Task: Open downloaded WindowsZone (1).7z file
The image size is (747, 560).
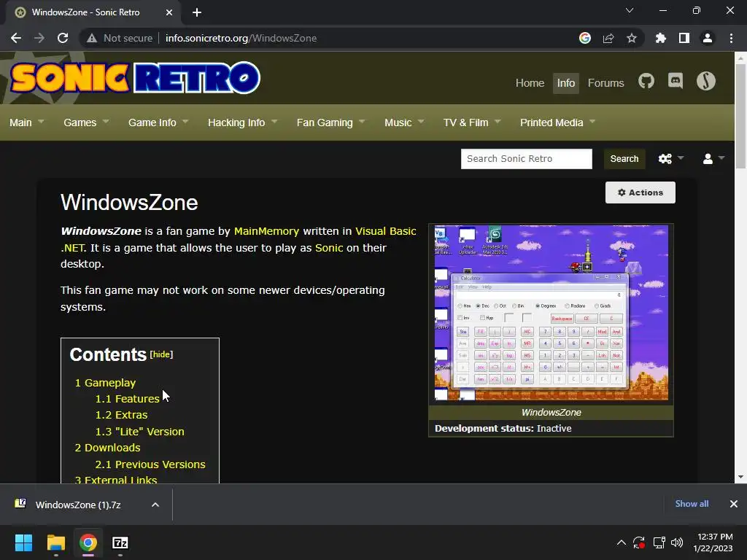Action: (77, 505)
